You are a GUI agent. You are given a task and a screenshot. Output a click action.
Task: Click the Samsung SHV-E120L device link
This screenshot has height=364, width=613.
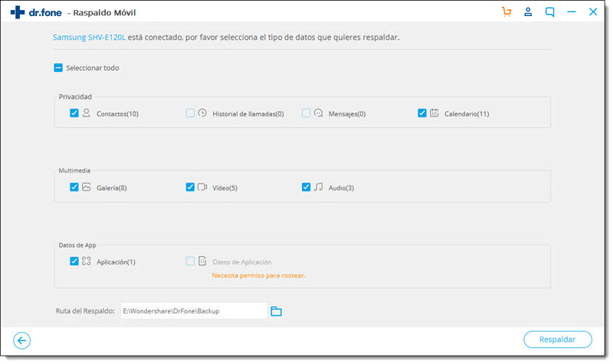point(89,38)
